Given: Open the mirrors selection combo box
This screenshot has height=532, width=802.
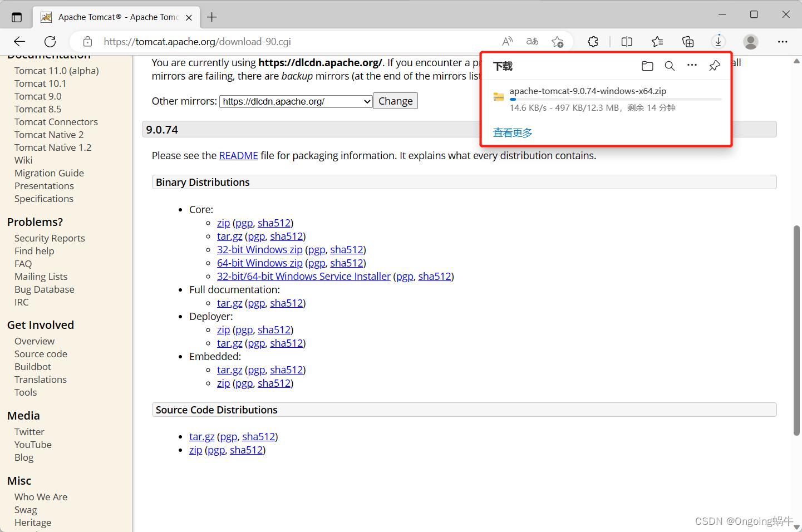Looking at the screenshot, I should click(x=295, y=101).
